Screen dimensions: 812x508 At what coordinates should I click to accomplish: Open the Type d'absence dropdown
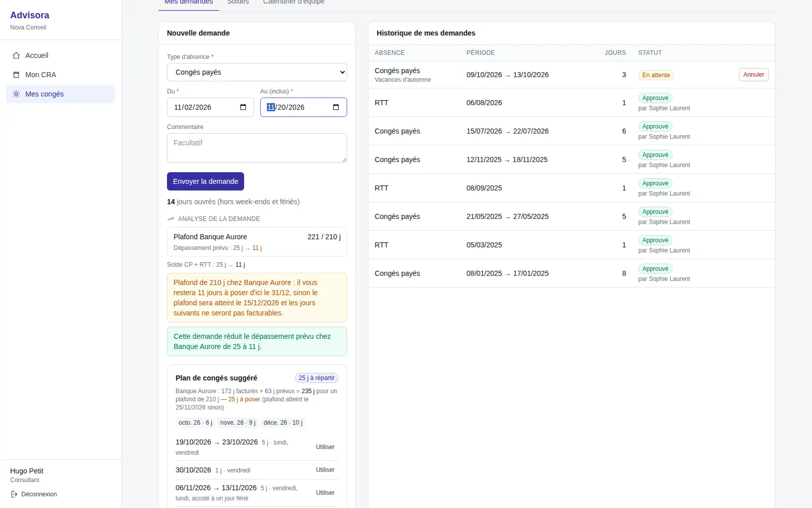click(257, 72)
